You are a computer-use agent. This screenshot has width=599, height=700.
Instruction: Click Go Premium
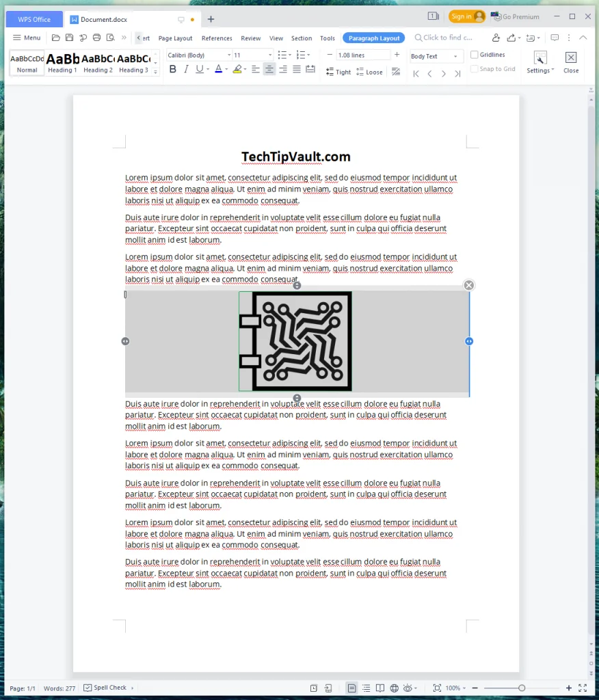(x=515, y=16)
